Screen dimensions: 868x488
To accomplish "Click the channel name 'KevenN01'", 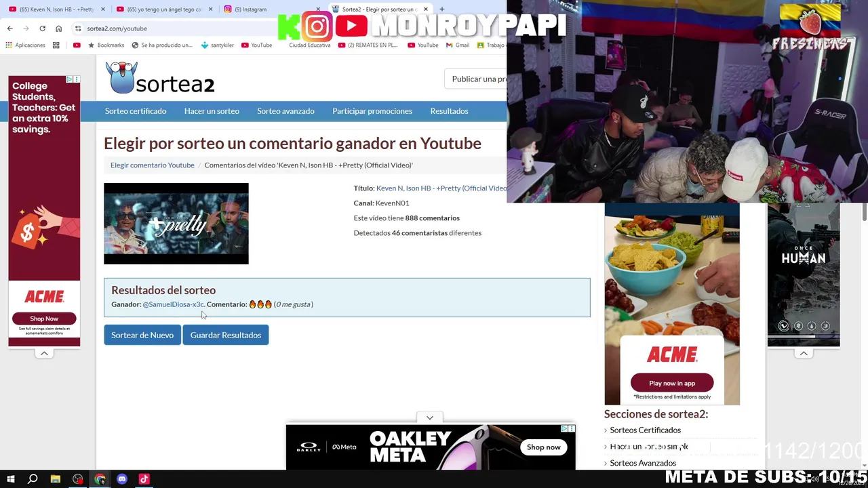I will click(393, 203).
